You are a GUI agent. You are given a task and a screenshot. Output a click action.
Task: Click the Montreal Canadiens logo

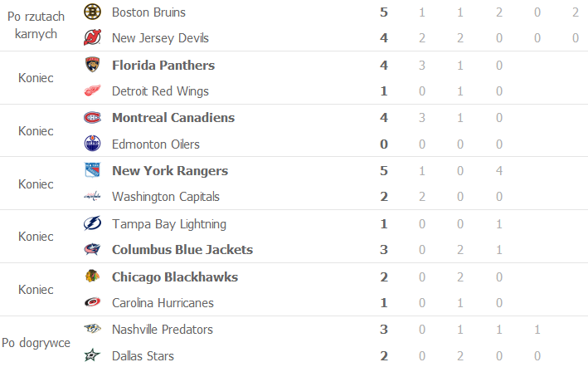coord(92,118)
